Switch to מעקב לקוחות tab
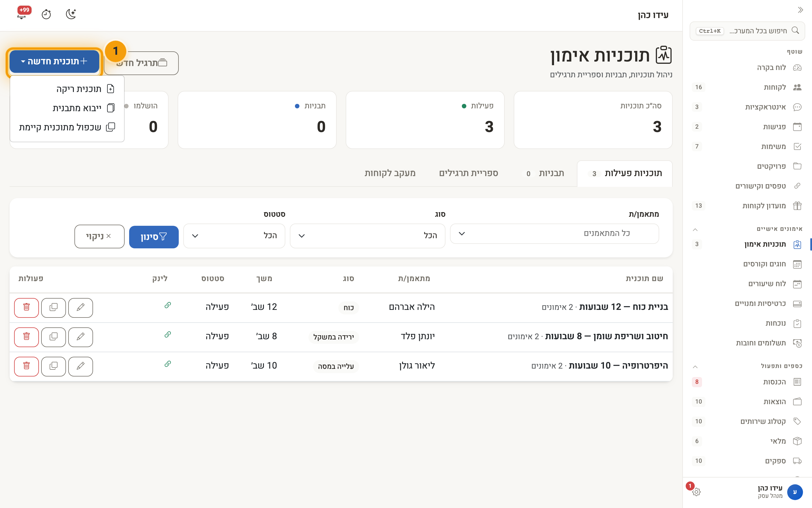Screen dimensions: 812x508 click(390, 173)
